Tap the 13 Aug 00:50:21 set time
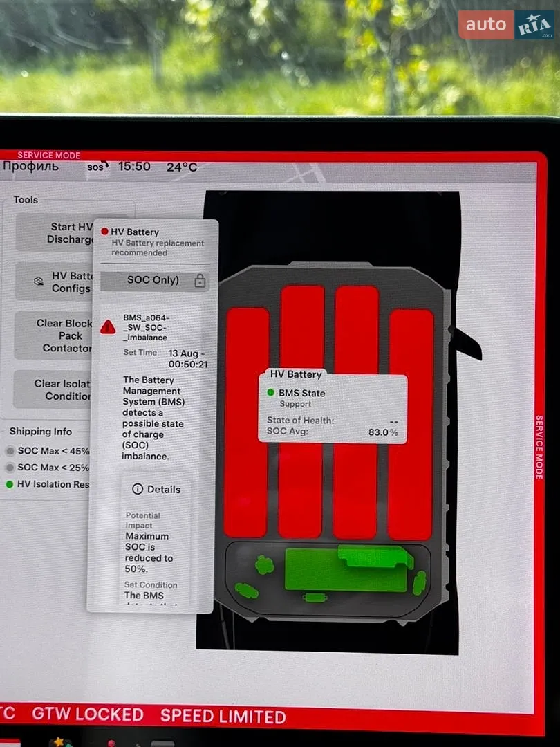 [187, 359]
